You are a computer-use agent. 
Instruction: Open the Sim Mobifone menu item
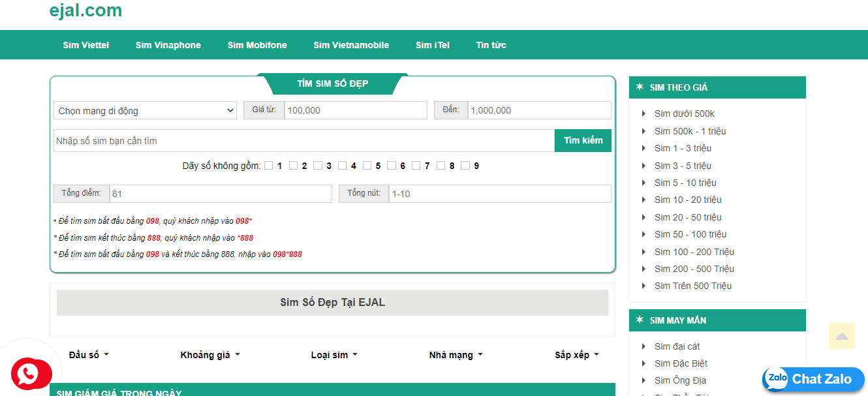[x=257, y=45]
